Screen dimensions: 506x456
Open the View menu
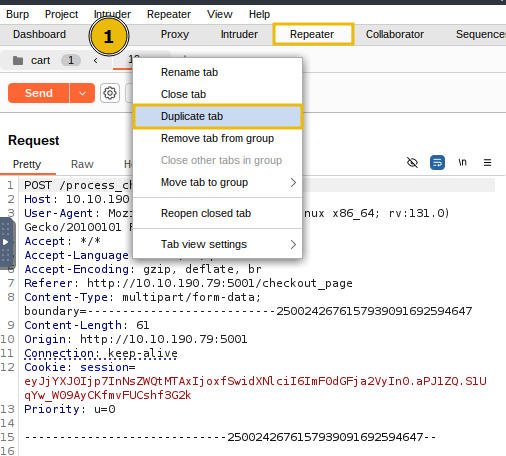tap(219, 14)
